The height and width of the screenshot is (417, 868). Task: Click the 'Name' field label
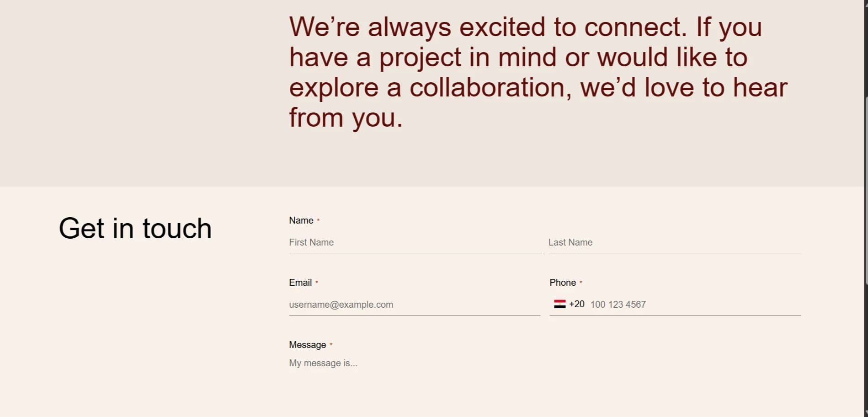pos(301,220)
